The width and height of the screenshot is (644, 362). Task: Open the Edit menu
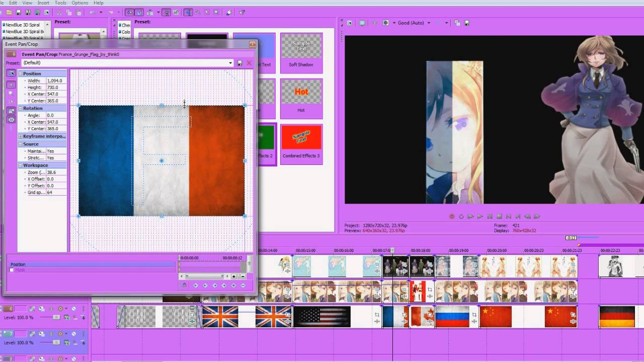[13, 3]
